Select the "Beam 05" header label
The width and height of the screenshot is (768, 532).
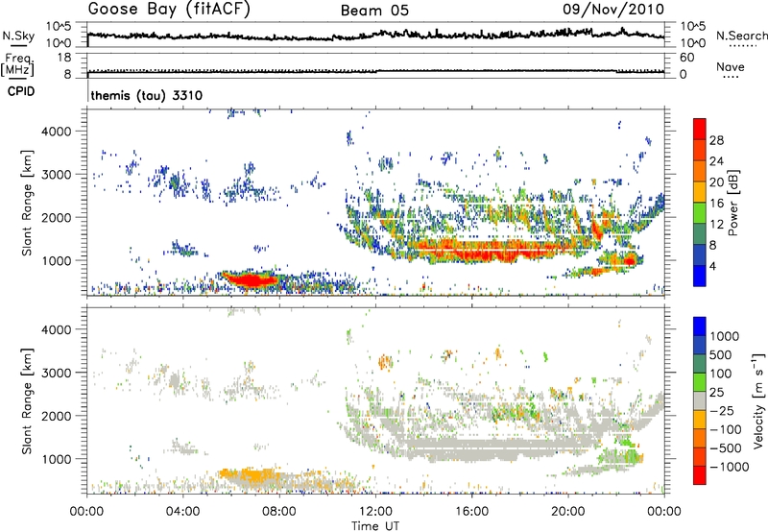pos(374,11)
